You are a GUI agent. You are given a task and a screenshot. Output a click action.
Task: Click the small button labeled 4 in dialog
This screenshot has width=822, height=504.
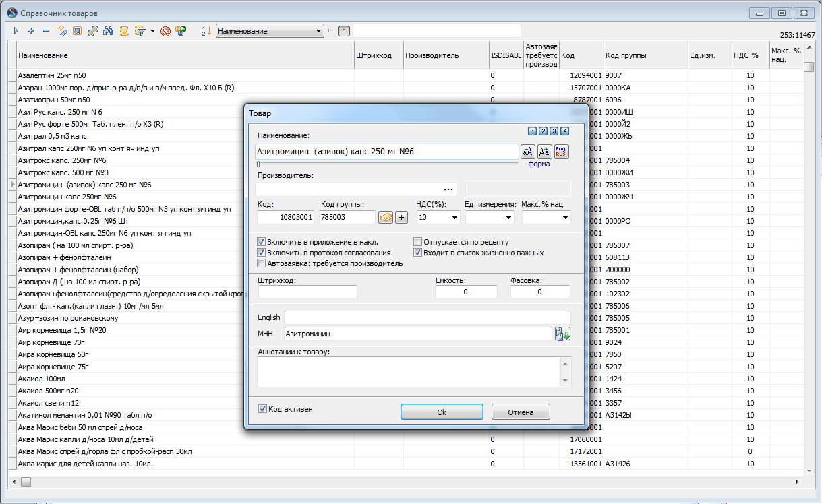[564, 131]
